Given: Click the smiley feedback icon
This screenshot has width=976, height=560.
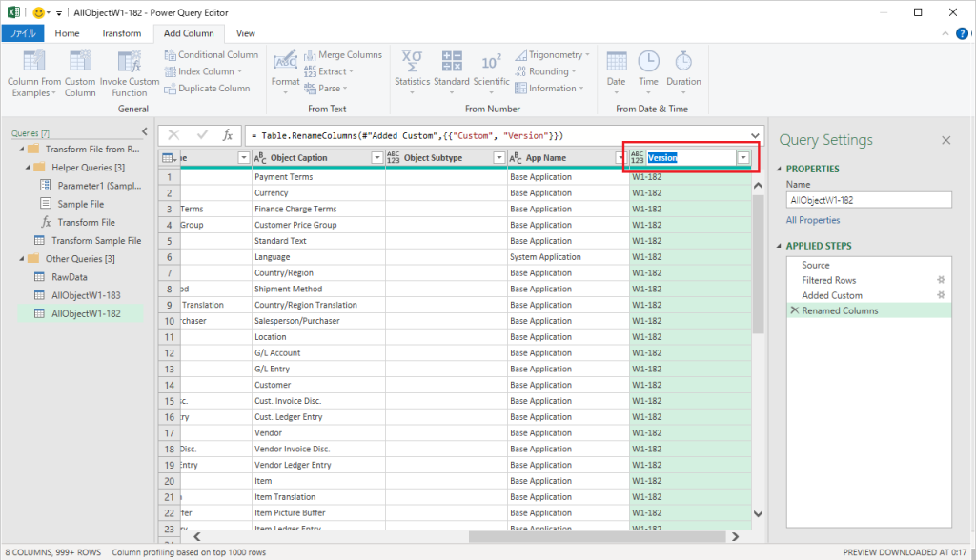Looking at the screenshot, I should coord(39,12).
